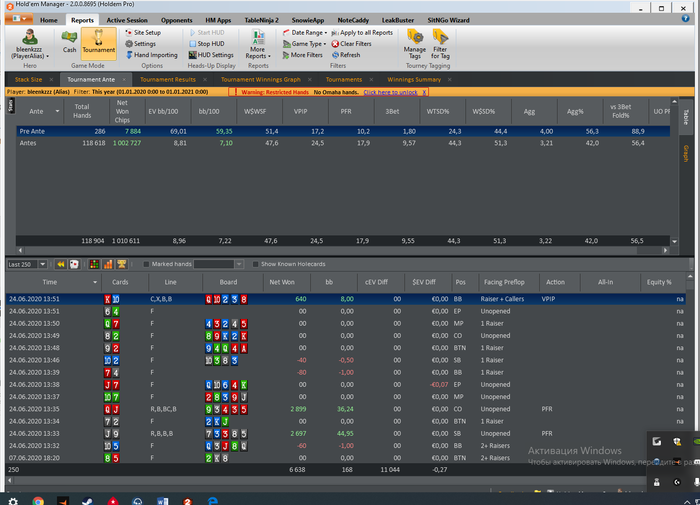Select the Tournament game mode icon

(99, 43)
